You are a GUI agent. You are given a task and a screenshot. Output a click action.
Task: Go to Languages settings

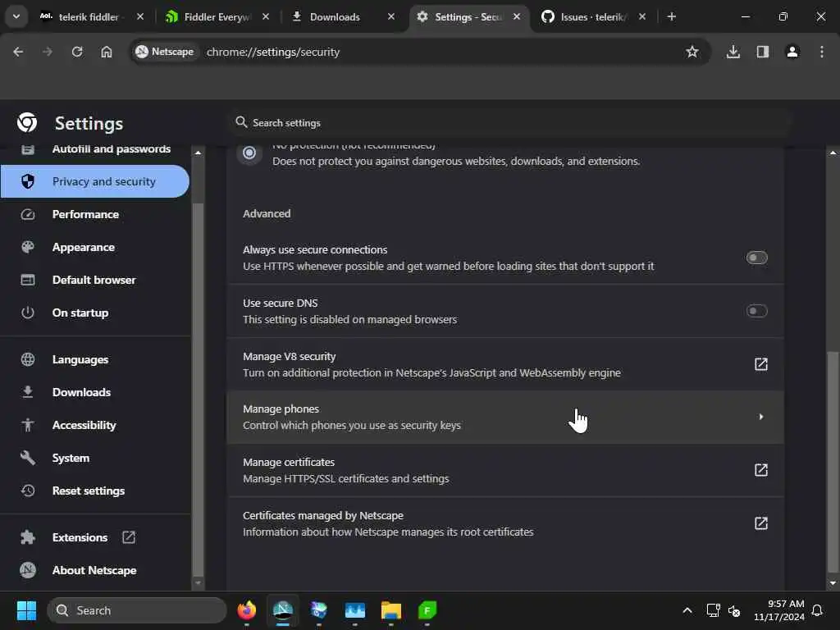click(x=95, y=359)
